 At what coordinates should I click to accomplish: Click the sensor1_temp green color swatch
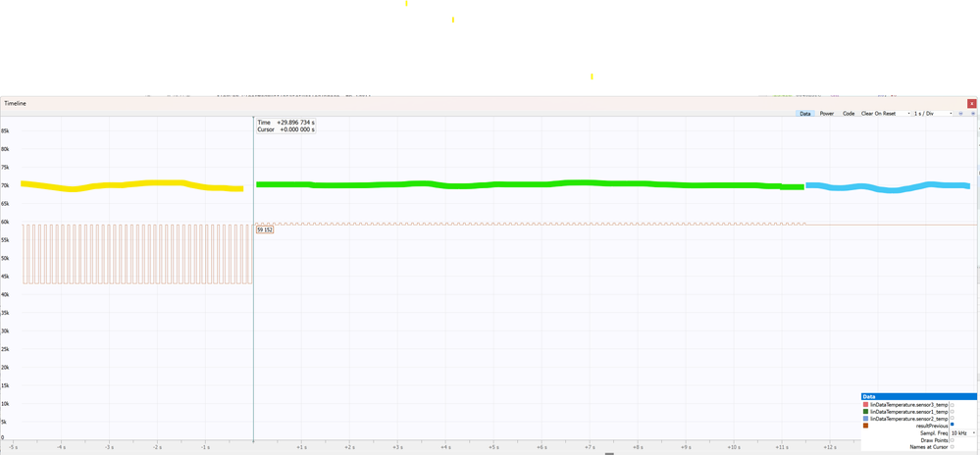point(865,412)
